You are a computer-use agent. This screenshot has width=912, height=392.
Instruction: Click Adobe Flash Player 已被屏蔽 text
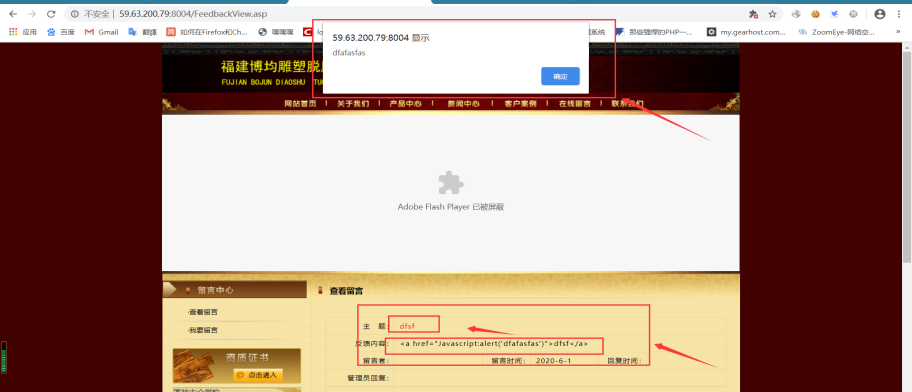451,206
